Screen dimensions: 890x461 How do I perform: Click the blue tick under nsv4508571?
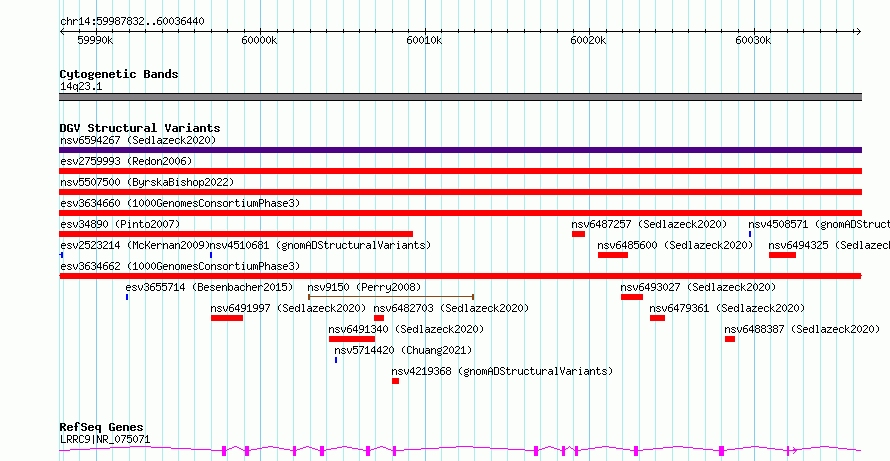[750, 234]
